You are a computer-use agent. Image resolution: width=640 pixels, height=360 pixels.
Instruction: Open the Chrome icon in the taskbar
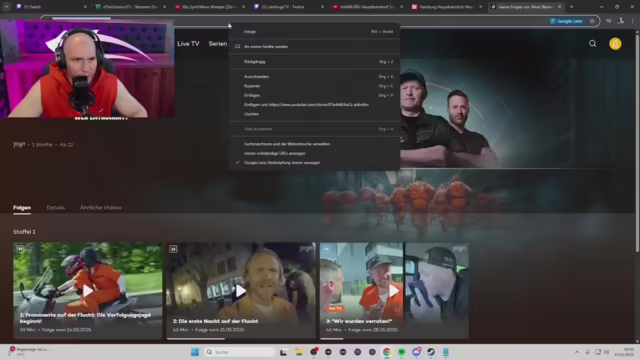coord(387,352)
